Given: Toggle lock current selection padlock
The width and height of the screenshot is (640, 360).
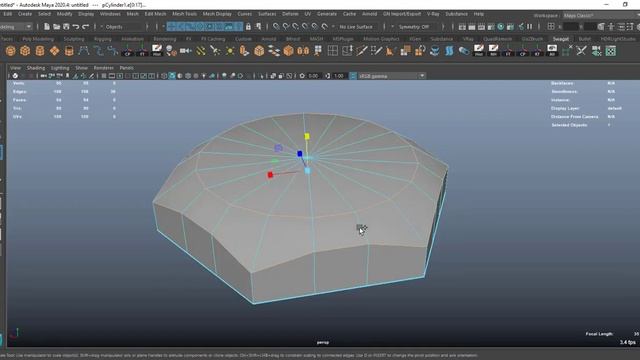Looking at the screenshot, I should pos(248,27).
